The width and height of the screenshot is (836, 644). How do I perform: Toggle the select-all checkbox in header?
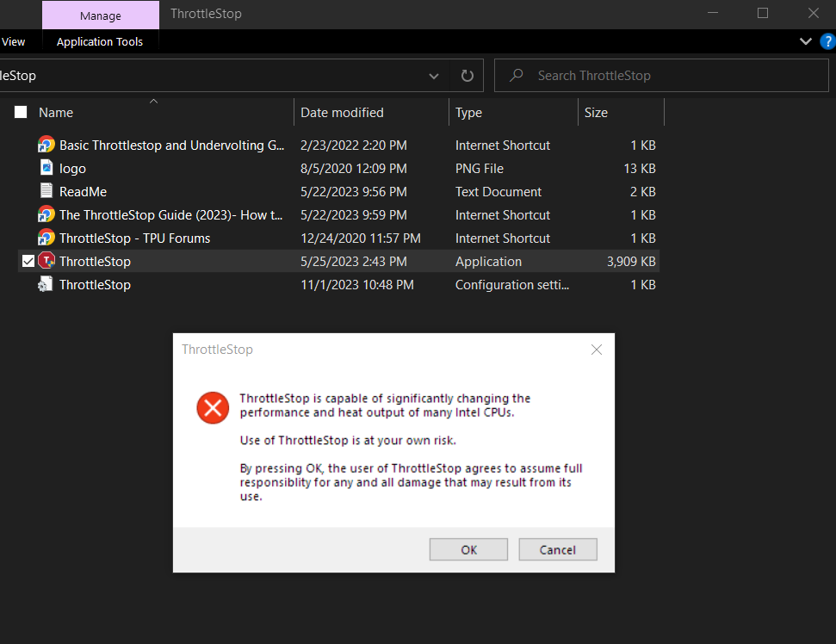pyautogui.click(x=21, y=112)
